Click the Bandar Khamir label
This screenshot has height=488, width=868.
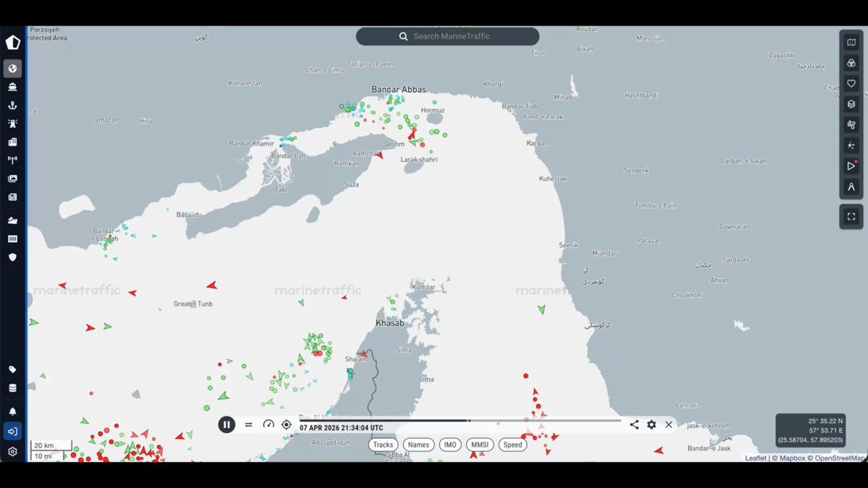pos(252,144)
